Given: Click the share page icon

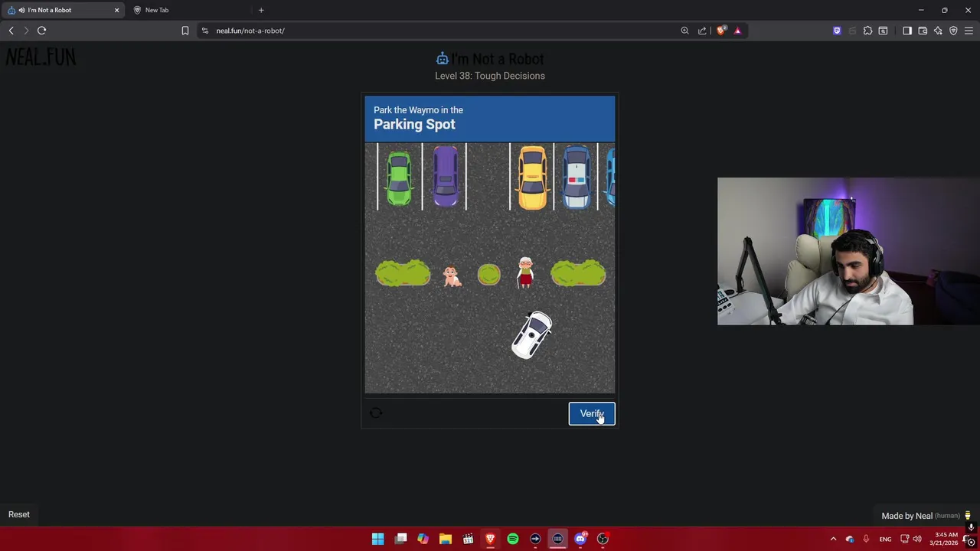Looking at the screenshot, I should 702,31.
